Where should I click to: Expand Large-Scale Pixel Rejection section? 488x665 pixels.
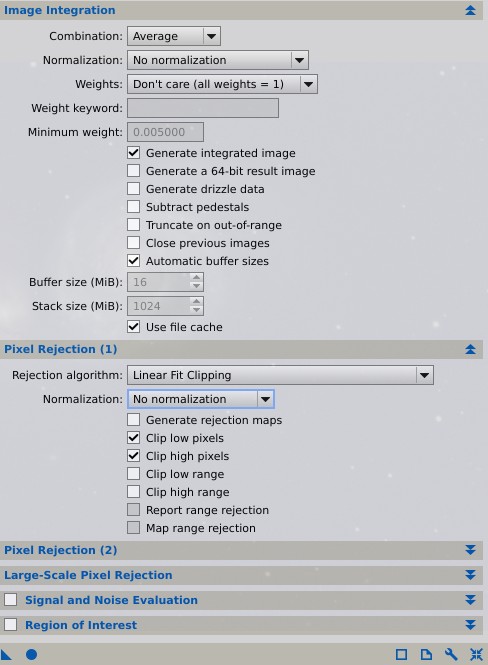pos(470,575)
